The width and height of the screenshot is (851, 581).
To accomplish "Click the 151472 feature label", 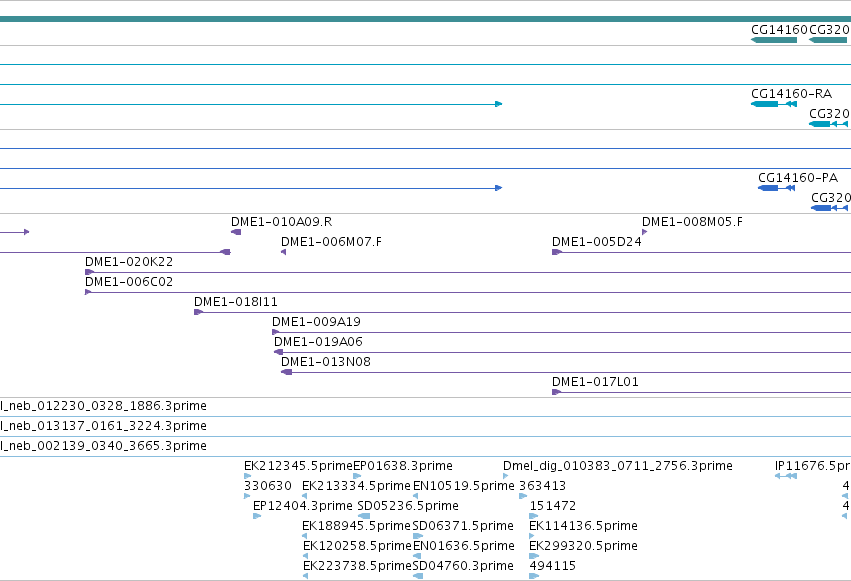I will coord(553,506).
